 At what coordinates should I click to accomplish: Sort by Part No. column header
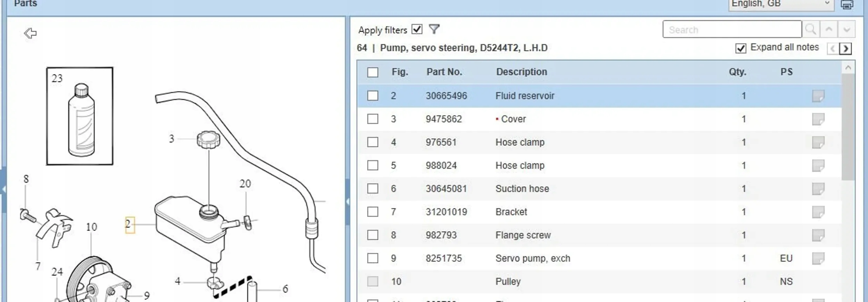[444, 72]
